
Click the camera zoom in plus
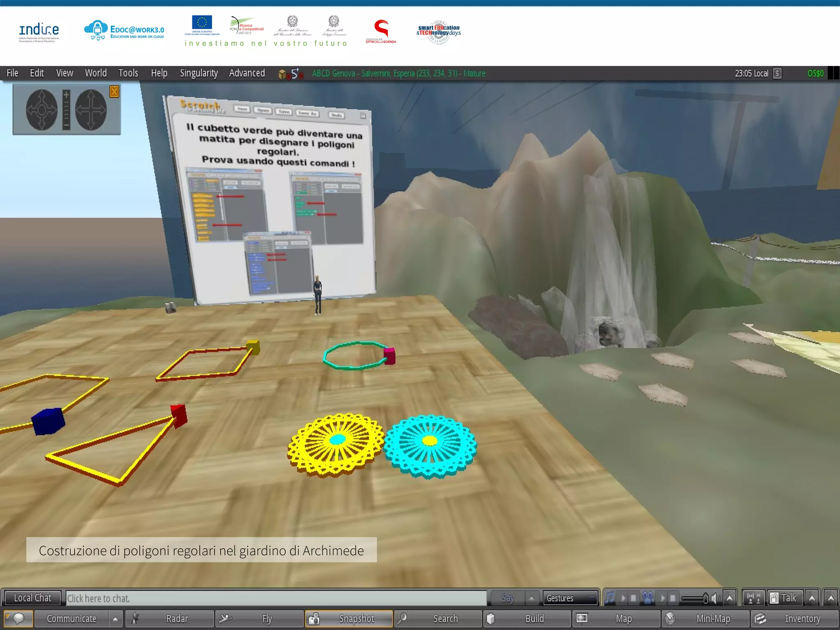[x=66, y=95]
